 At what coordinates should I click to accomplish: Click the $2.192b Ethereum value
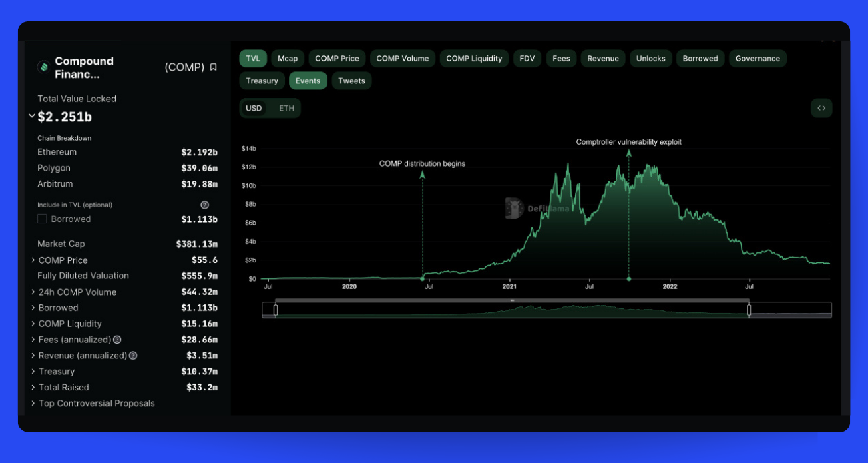click(200, 152)
